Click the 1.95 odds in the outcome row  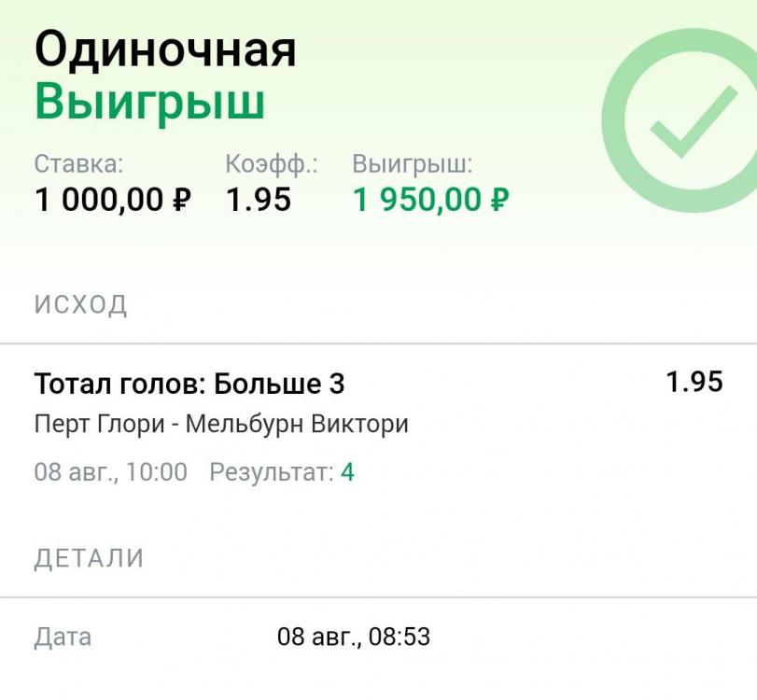click(x=694, y=381)
